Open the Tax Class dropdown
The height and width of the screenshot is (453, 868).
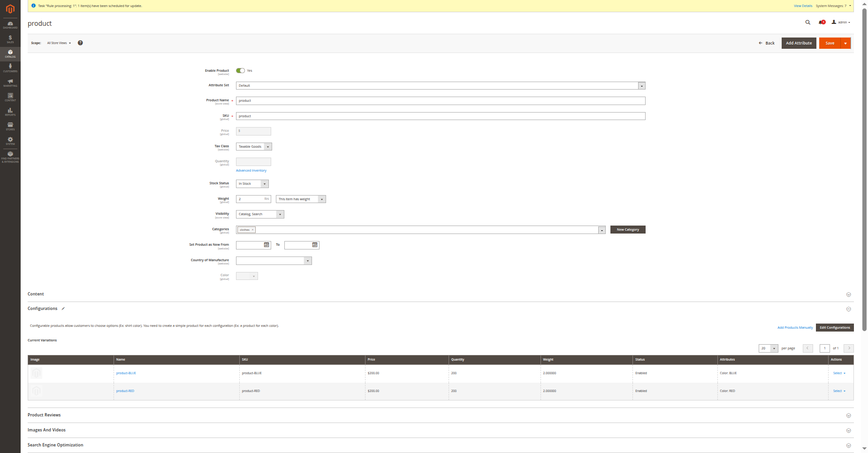pyautogui.click(x=254, y=147)
